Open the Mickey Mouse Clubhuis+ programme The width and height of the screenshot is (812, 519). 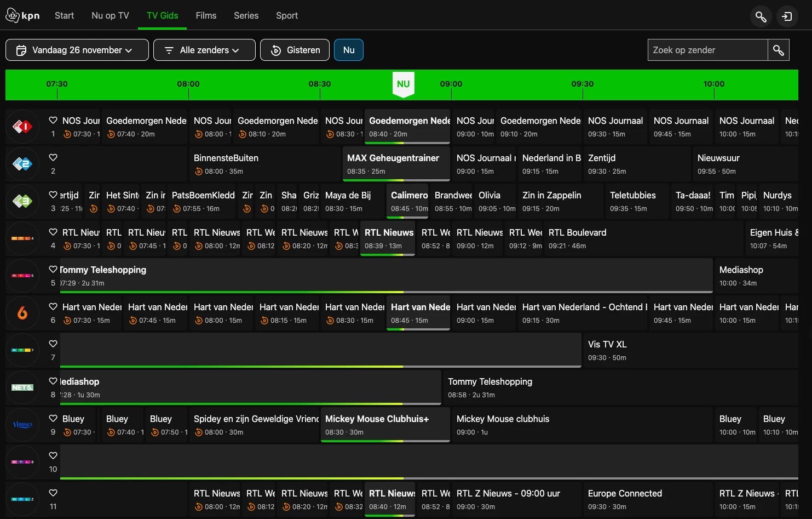tap(385, 425)
